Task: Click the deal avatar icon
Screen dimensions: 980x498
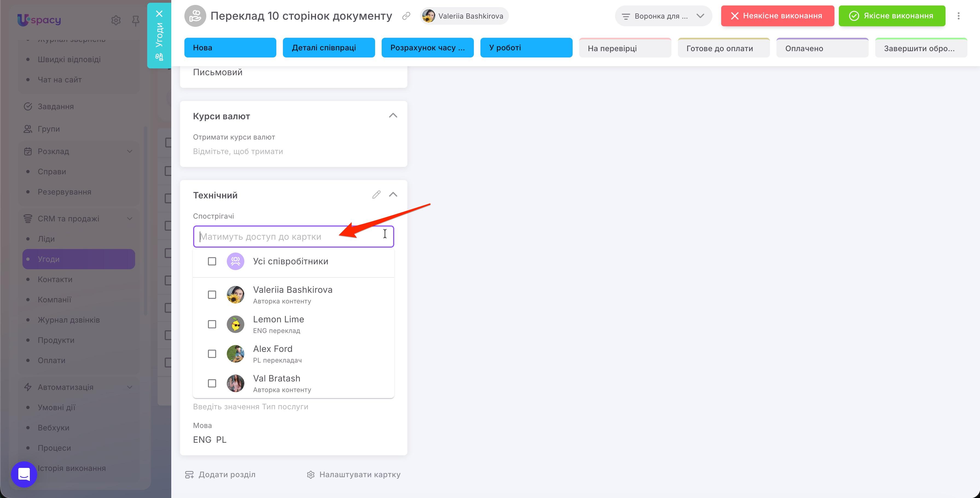Action: [195, 16]
